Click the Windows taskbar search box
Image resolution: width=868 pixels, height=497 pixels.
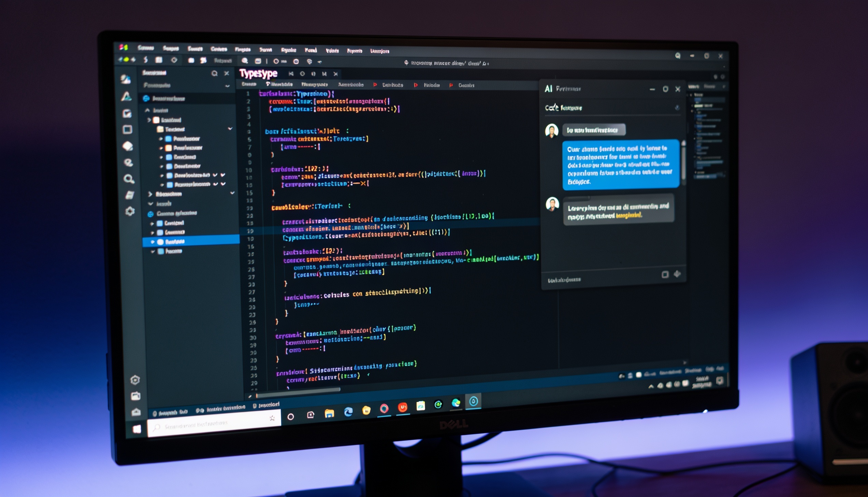point(214,423)
